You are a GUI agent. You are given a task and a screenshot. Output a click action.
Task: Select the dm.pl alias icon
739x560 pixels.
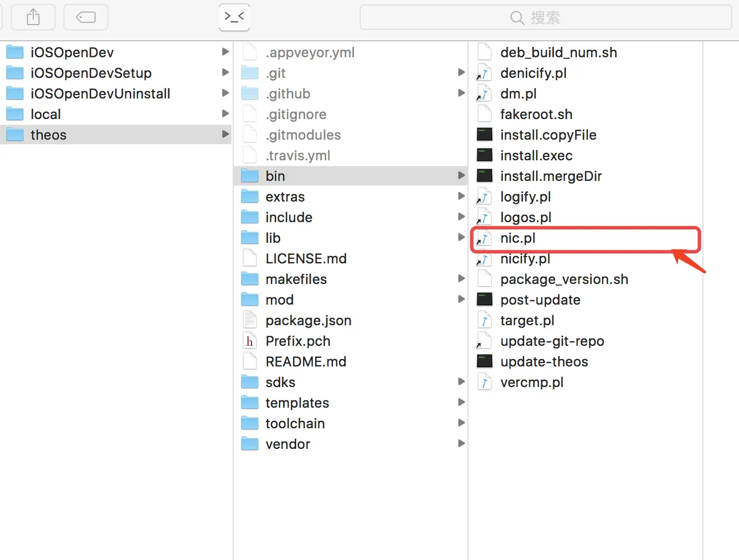(485, 93)
